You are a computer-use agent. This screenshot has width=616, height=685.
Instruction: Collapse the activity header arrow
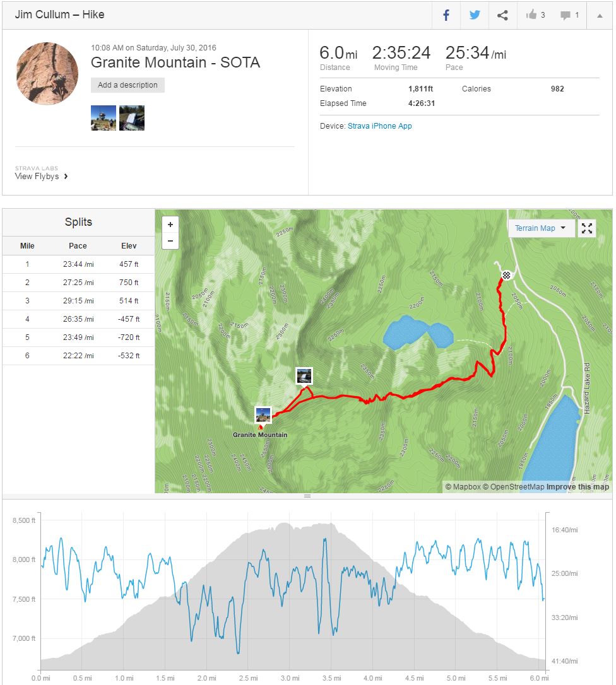pos(599,15)
